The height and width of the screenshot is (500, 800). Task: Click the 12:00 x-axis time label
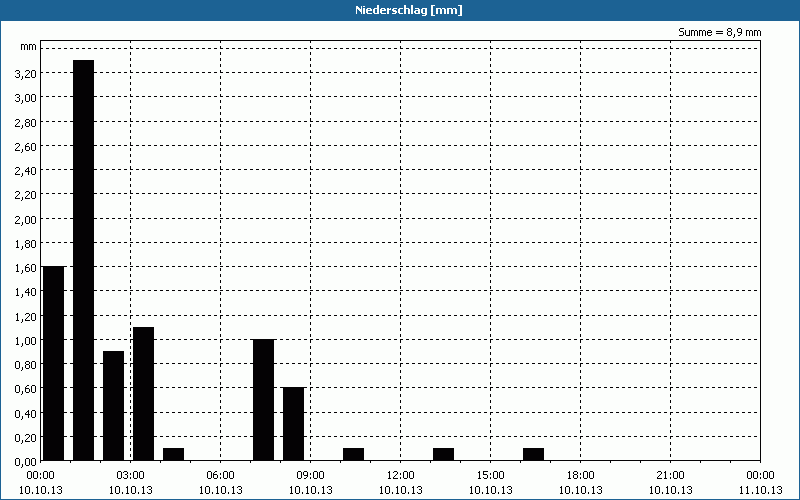401,476
